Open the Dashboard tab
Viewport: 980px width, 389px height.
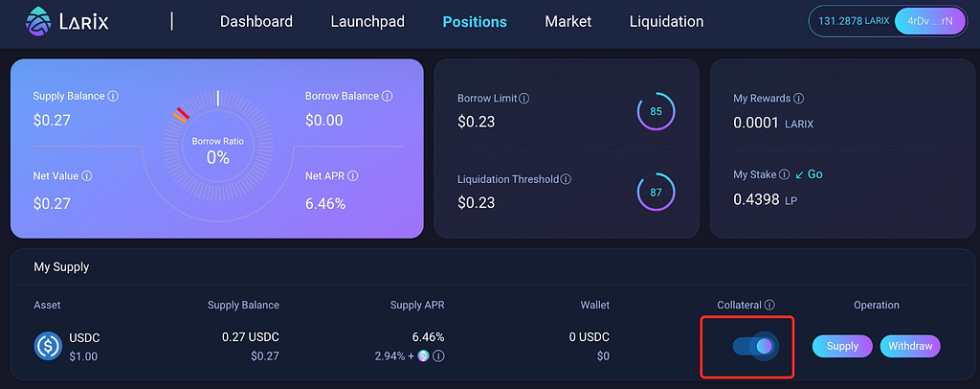tap(256, 21)
